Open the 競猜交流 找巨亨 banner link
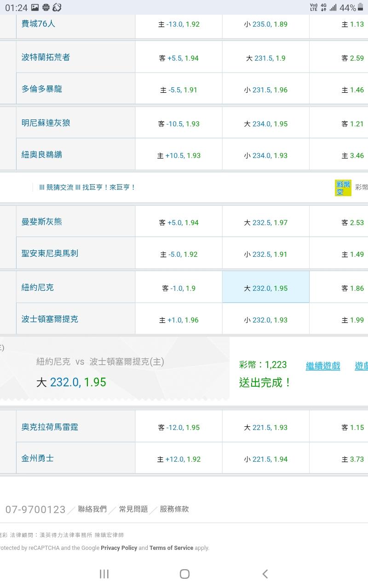The height and width of the screenshot is (588, 368). tap(87, 187)
